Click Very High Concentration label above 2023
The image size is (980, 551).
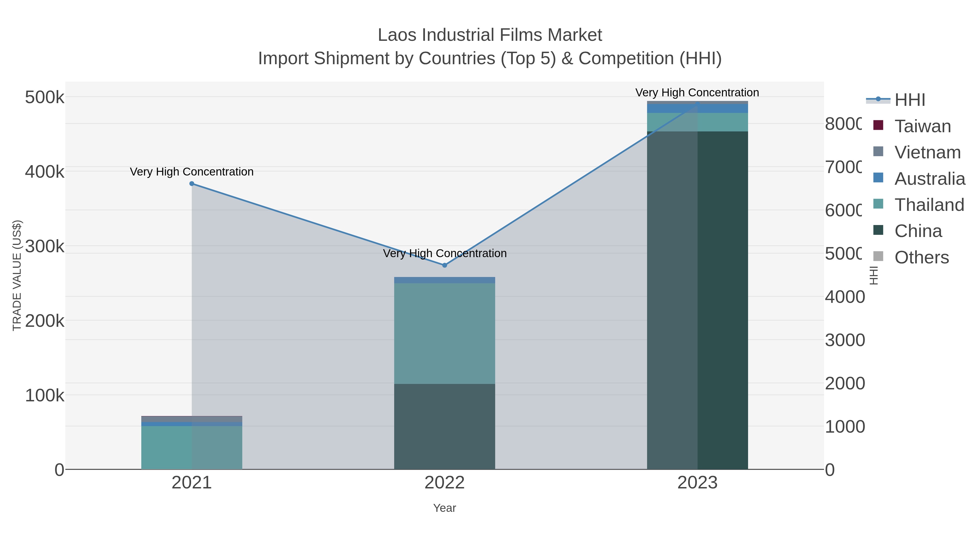(x=697, y=93)
